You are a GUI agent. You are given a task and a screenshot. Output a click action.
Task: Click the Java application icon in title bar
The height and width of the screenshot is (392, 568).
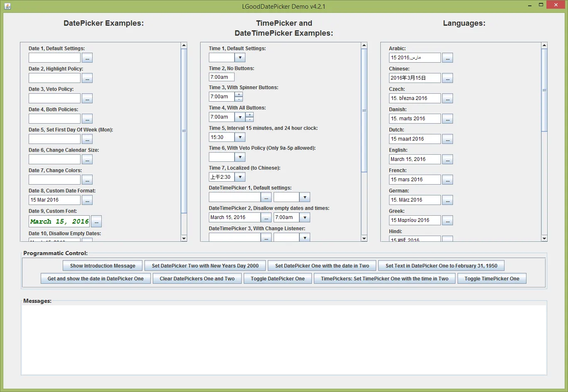click(x=7, y=6)
